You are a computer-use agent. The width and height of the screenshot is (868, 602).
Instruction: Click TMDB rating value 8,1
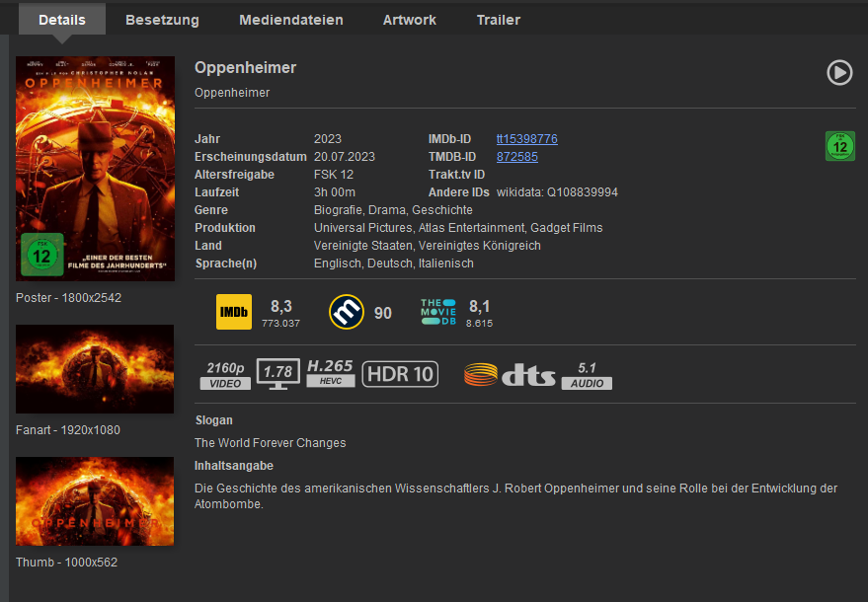tap(479, 306)
